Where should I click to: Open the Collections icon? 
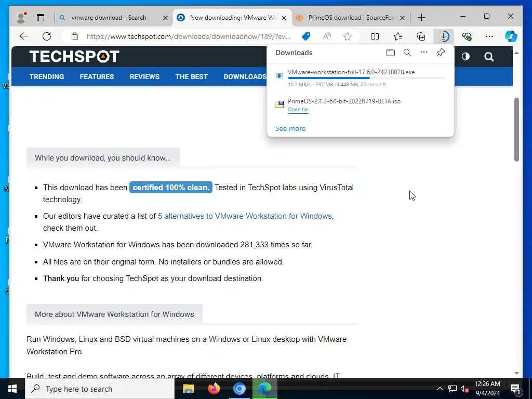[421, 36]
